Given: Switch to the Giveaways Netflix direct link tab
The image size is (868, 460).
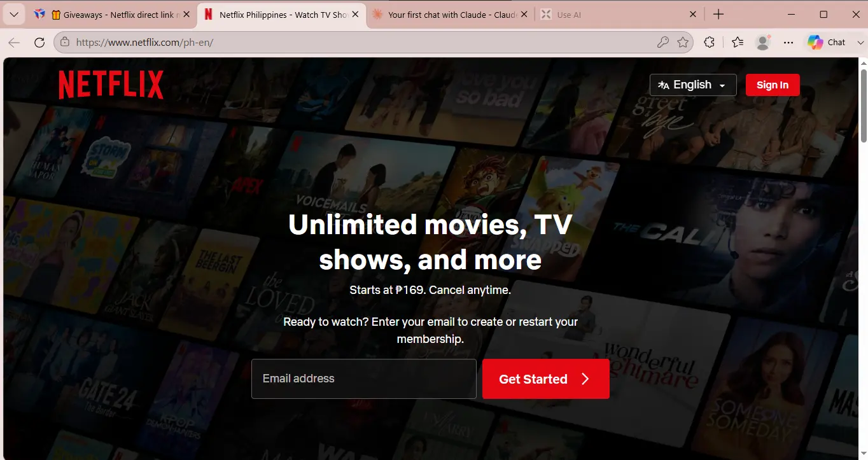Looking at the screenshot, I should tap(113, 15).
